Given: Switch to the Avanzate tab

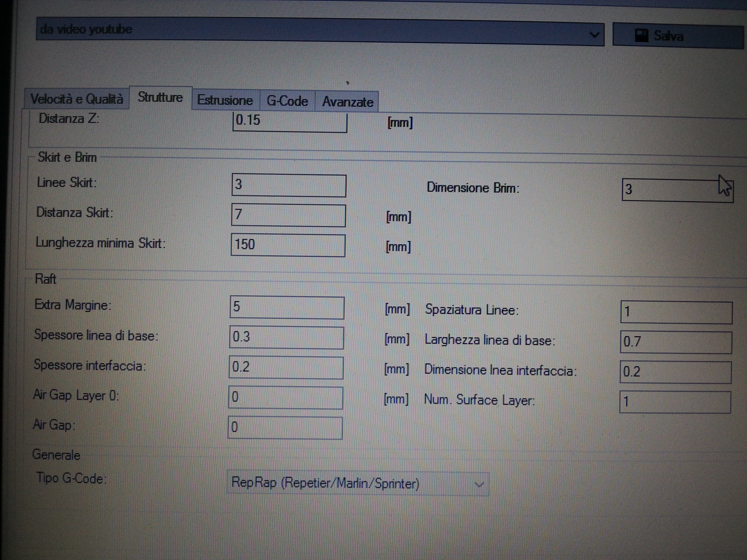Looking at the screenshot, I should coord(347,102).
